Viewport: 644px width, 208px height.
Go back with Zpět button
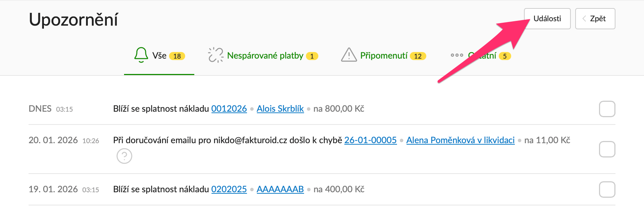click(595, 19)
